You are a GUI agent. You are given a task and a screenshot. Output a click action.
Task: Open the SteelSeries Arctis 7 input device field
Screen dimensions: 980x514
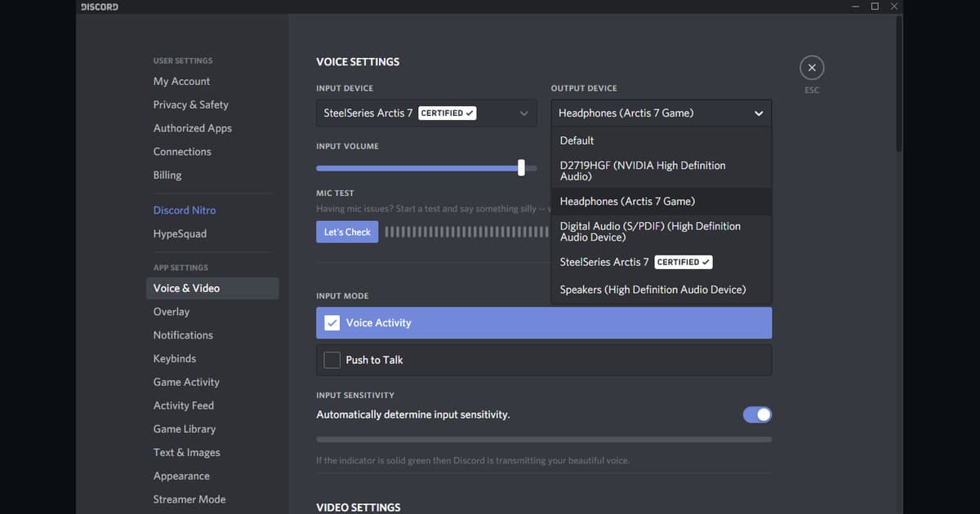[426, 113]
